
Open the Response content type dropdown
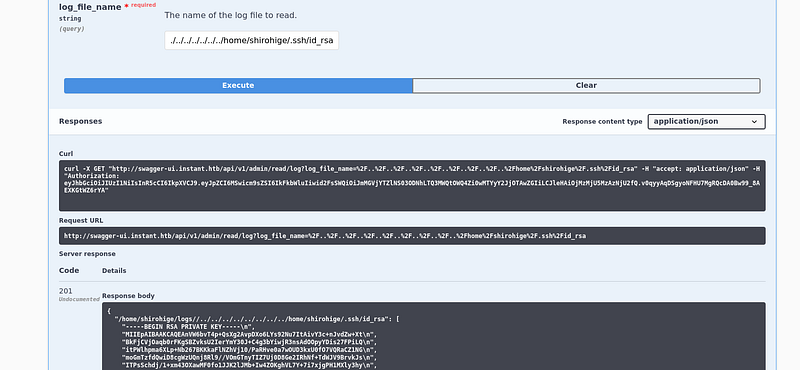pyautogui.click(x=706, y=121)
